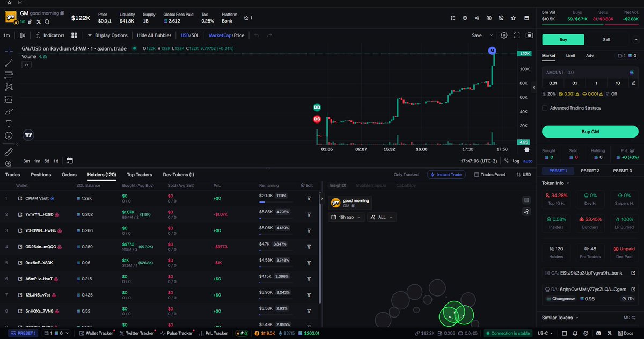Toggle Hide All Bubbles
This screenshot has height=339, width=644.
(x=154, y=35)
